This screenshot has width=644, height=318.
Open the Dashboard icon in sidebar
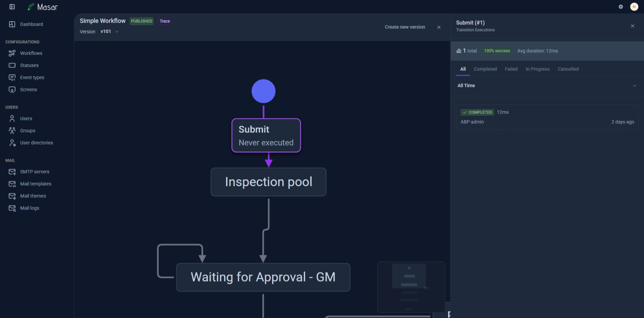pos(12,24)
